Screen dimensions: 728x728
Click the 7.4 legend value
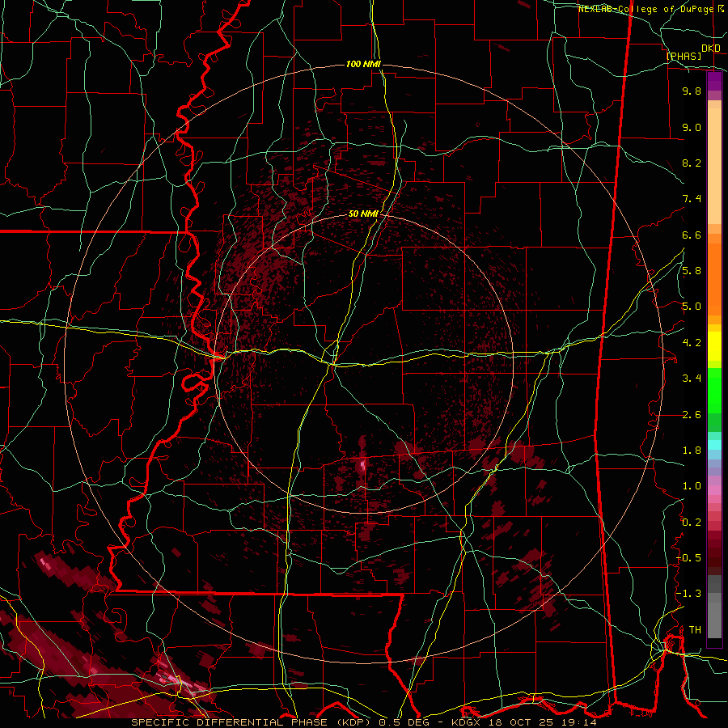692,199
